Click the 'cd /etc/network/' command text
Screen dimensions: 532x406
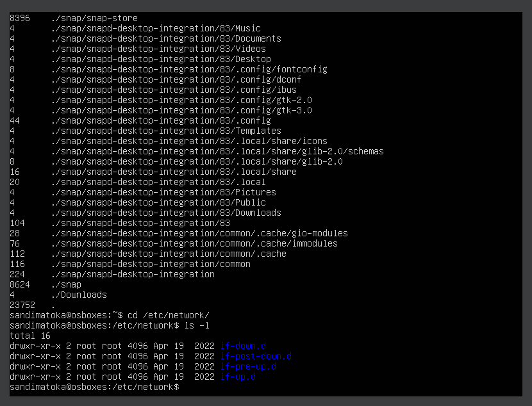(x=169, y=315)
